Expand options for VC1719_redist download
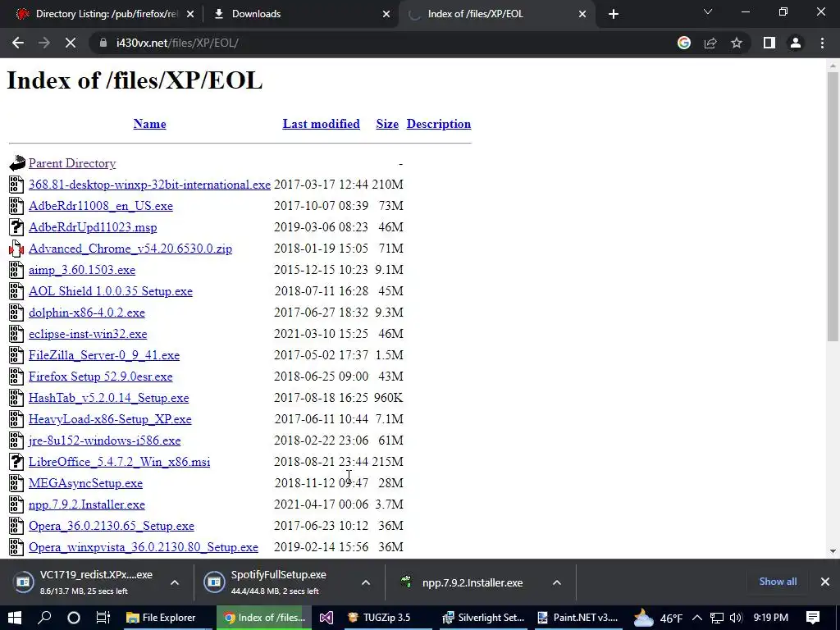The image size is (840, 630). coord(175,582)
